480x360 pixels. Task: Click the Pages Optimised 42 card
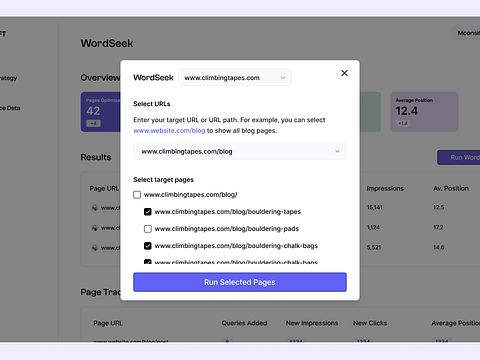(100, 112)
